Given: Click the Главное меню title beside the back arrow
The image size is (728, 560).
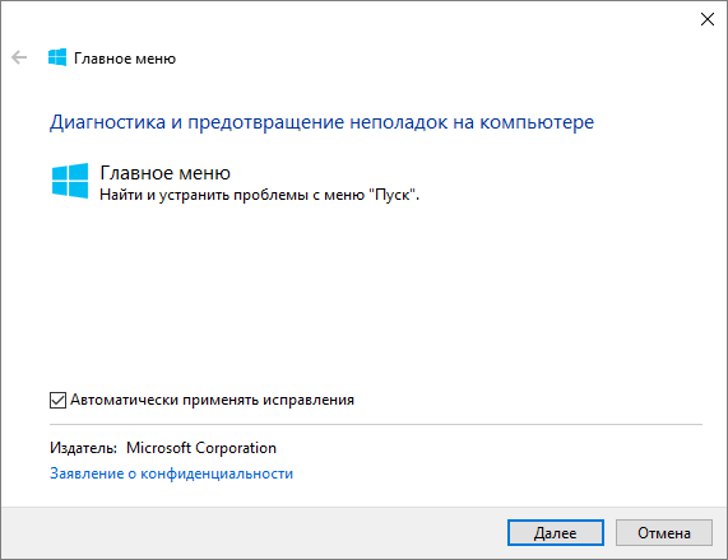Looking at the screenshot, I should click(125, 58).
